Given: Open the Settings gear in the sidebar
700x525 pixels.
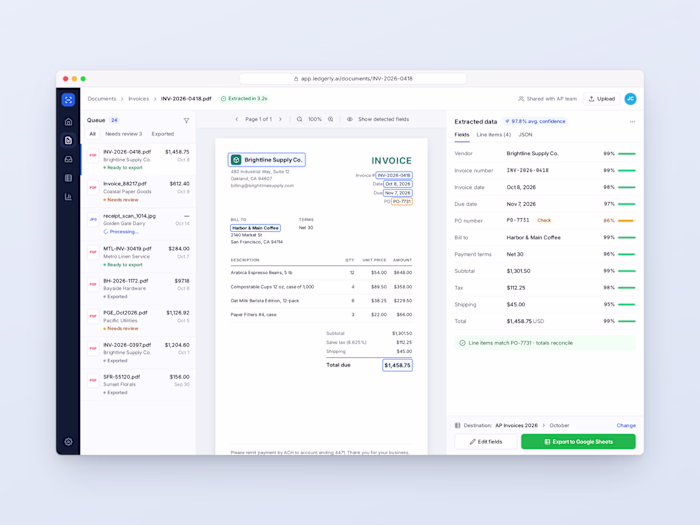Looking at the screenshot, I should 68,442.
